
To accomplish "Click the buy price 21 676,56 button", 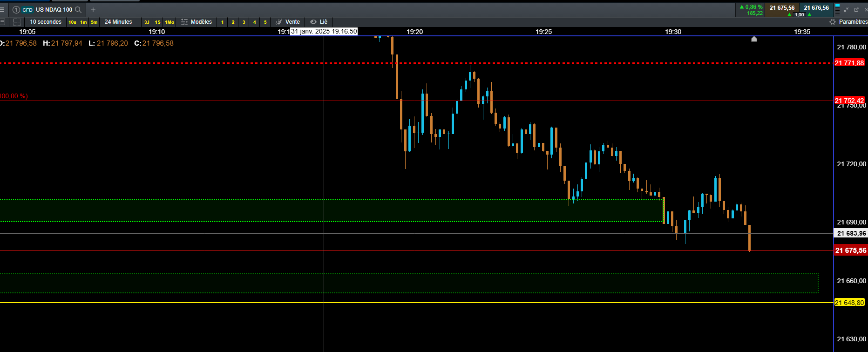I will point(816,9).
